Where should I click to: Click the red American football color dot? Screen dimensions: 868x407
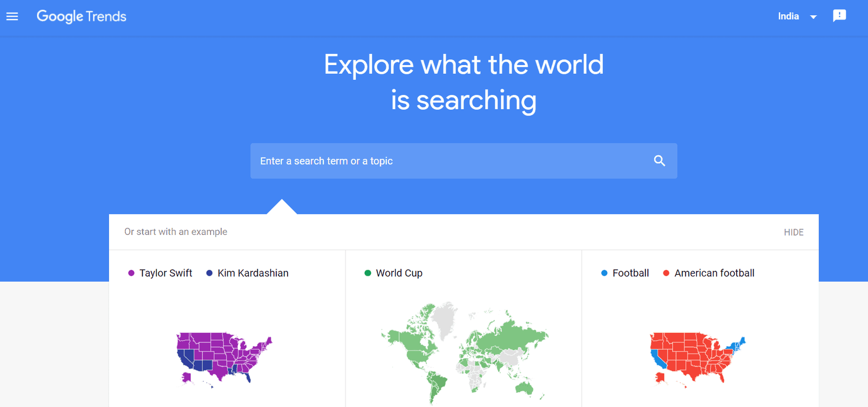(666, 273)
